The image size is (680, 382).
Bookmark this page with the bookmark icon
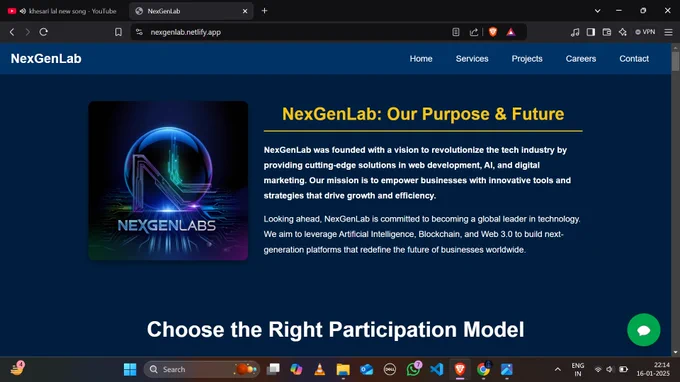click(x=118, y=32)
